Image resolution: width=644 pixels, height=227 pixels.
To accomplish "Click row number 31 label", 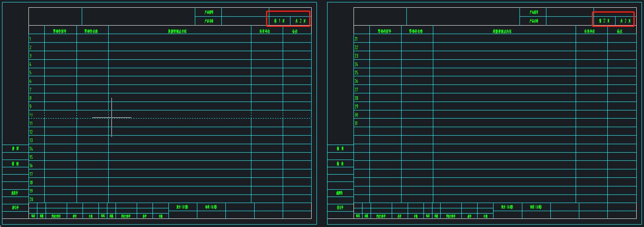I will pyautogui.click(x=356, y=123).
